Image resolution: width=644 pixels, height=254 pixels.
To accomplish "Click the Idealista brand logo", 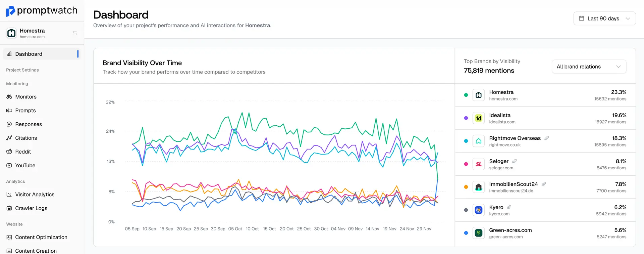I will 478,118.
